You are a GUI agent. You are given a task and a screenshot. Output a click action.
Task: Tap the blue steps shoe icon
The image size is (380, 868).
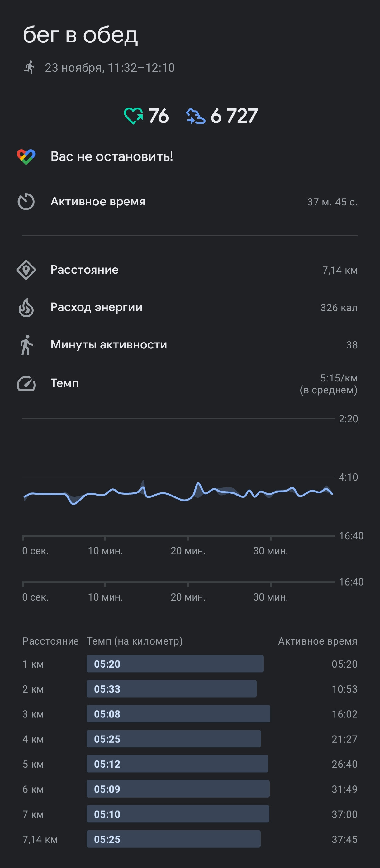pyautogui.click(x=195, y=116)
